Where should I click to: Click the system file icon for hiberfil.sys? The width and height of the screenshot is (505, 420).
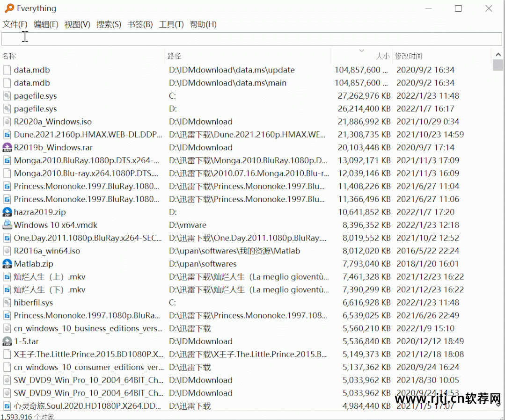[x=7, y=303]
